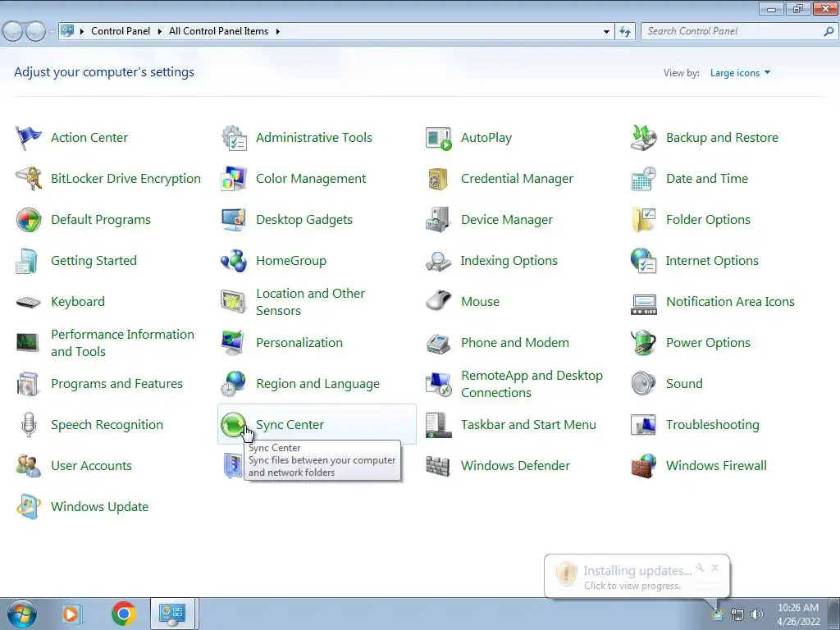Open Performance Information and Tools
Viewport: 840px width, 630px height.
[x=122, y=343]
